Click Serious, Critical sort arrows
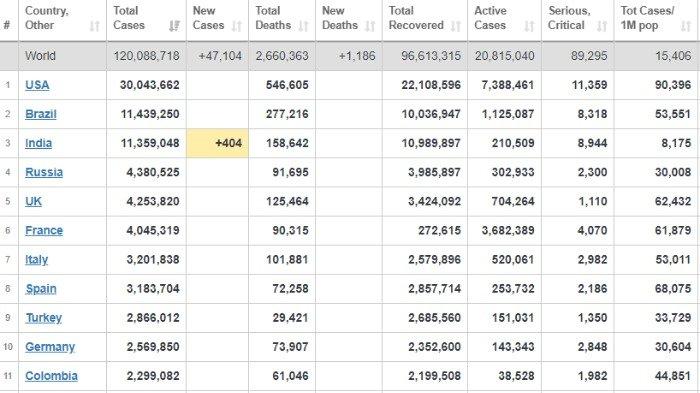Screen dimensions: 700x393 click(602, 26)
